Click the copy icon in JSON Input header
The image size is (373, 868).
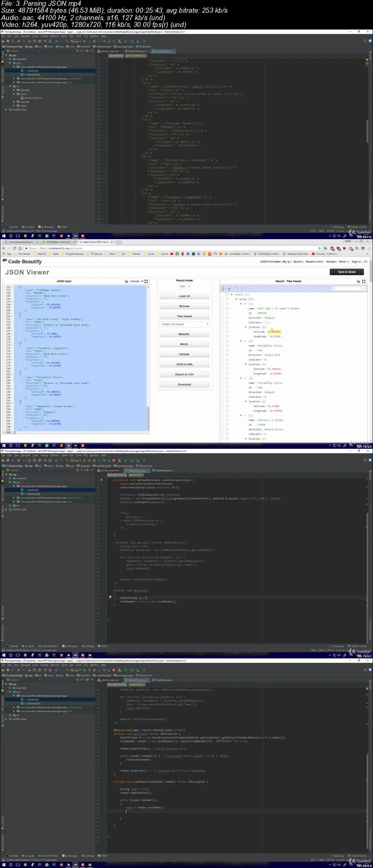(x=126, y=281)
